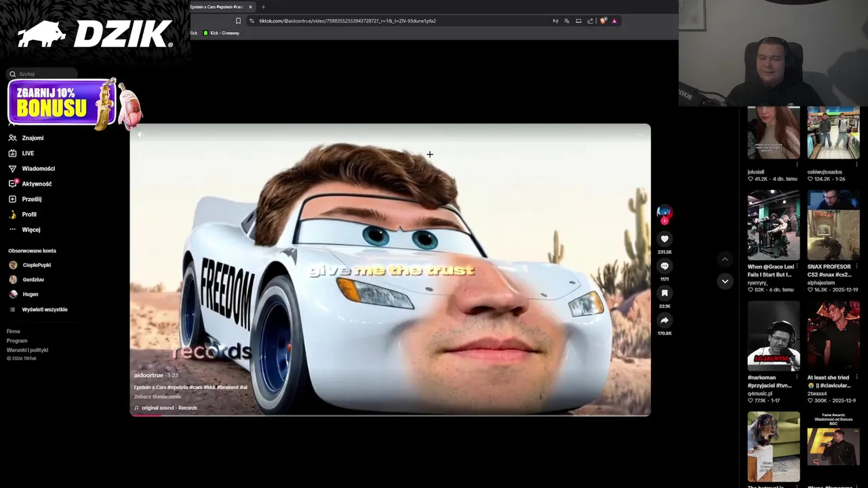Click the video progress bar
The width and height of the screenshot is (868, 488).
coord(390,414)
